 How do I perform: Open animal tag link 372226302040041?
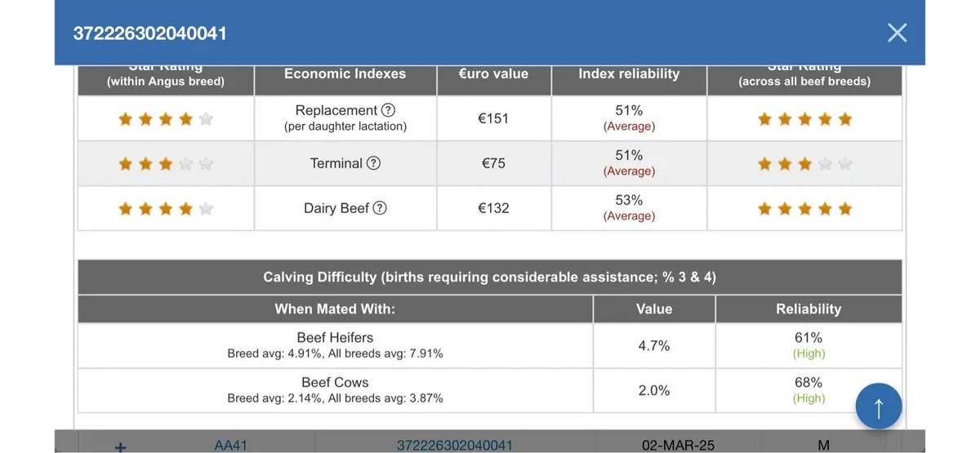pyautogui.click(x=455, y=446)
